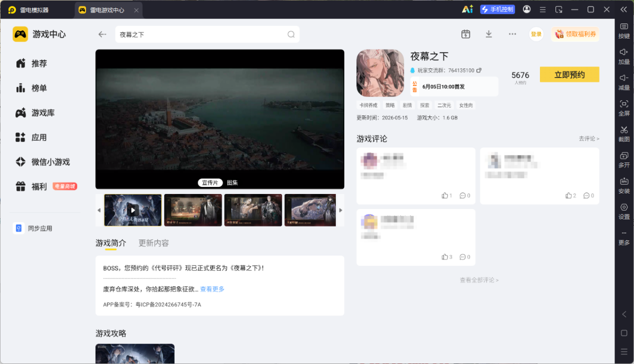The image size is (634, 364).
Task: Play the first video thumbnail
Action: click(x=133, y=210)
